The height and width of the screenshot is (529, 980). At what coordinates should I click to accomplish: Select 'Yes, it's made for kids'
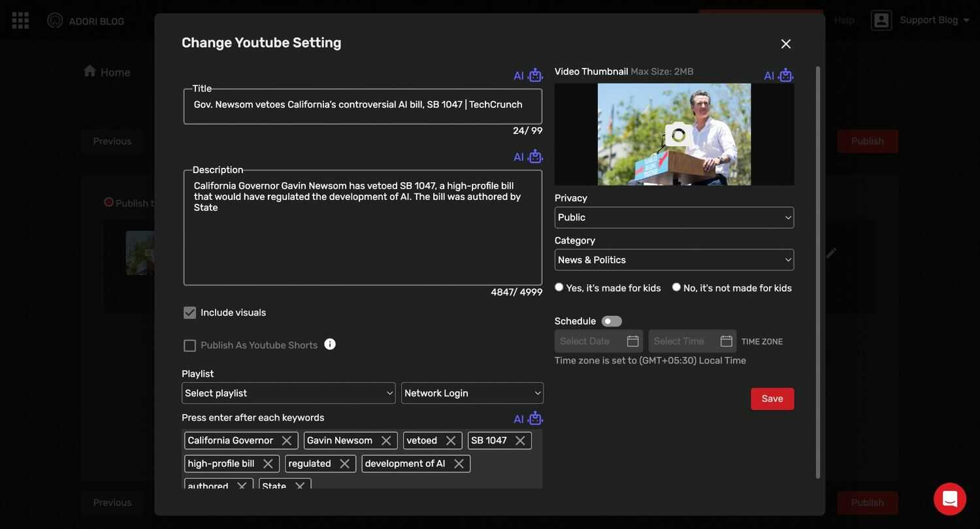(x=559, y=287)
